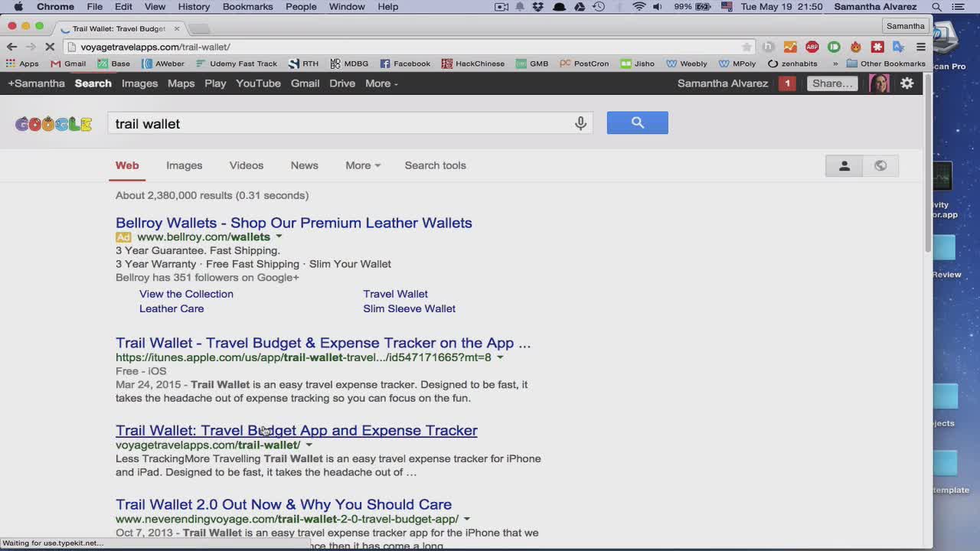980x551 pixels.
Task: Open Spotlight search in menu bar
Action: (x=937, y=7)
